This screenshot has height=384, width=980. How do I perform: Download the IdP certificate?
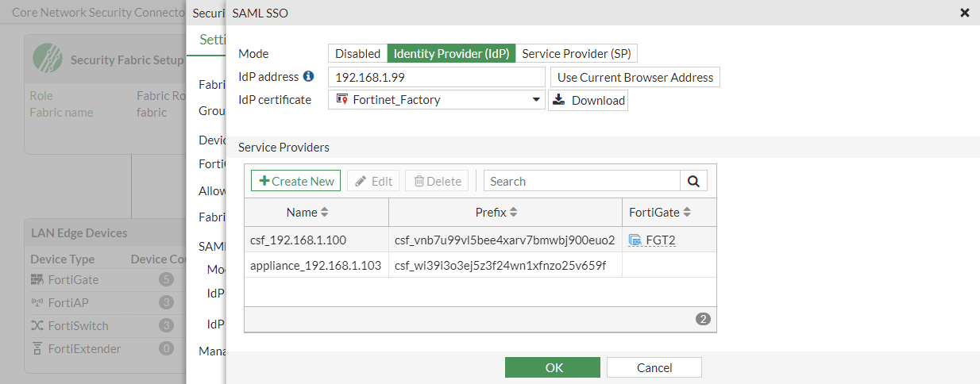[588, 100]
